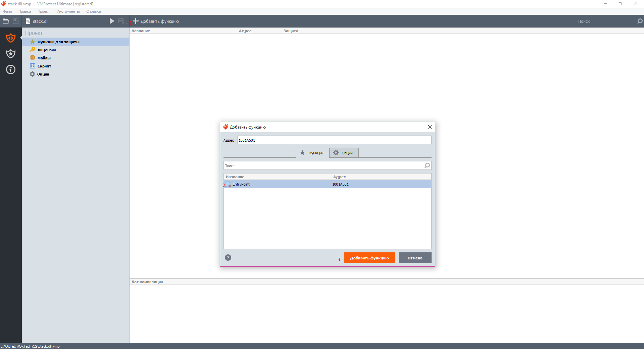Open the Файл menu
Viewport: 644px width, 349px height.
click(7, 11)
